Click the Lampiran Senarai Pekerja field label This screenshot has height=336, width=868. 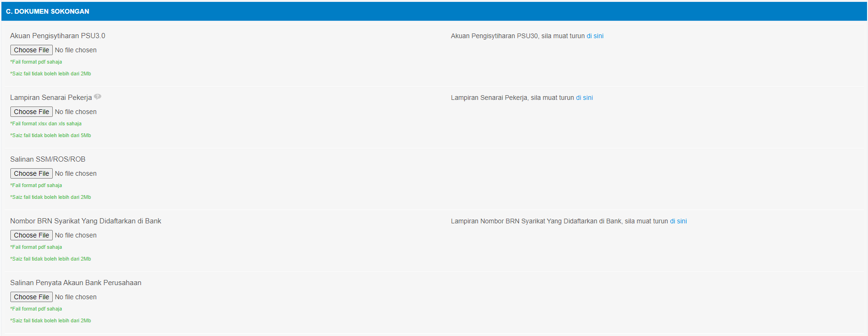coord(51,98)
